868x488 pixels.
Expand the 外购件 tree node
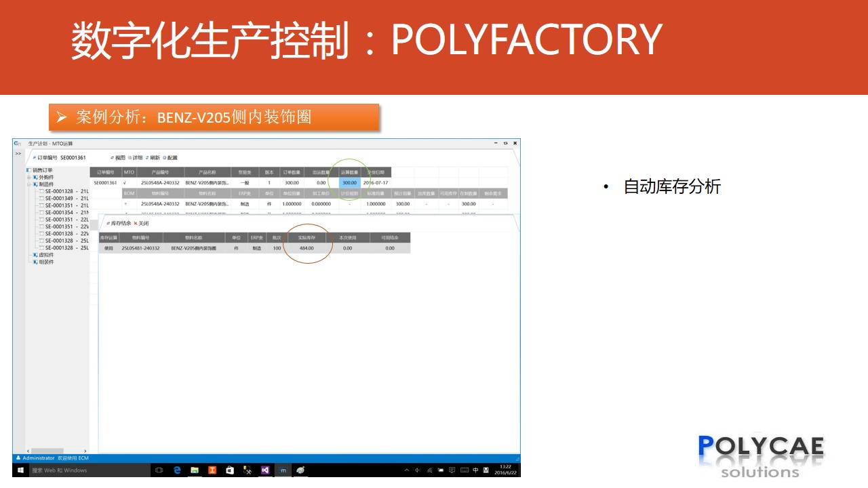coord(28,178)
